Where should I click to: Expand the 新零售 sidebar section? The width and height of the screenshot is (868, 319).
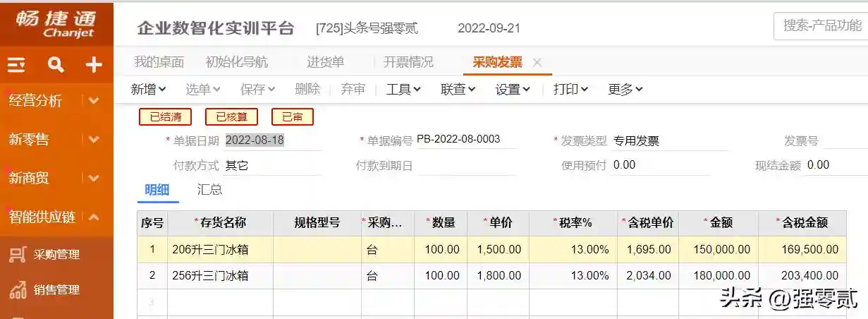pyautogui.click(x=94, y=139)
